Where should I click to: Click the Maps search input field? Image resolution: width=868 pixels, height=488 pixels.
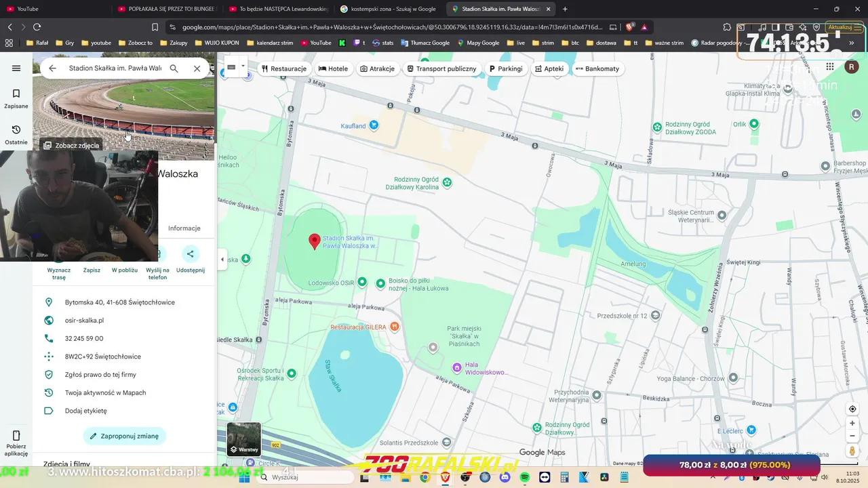point(115,68)
